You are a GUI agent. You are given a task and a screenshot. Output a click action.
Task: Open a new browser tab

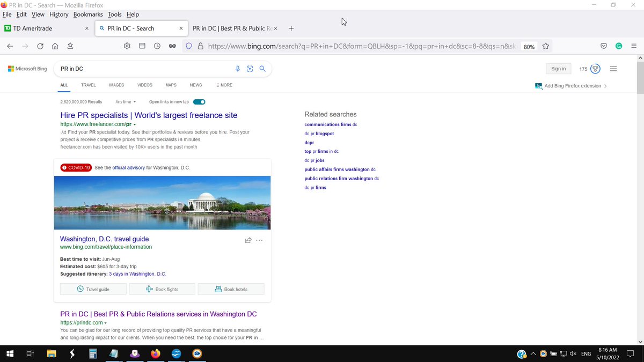(x=291, y=28)
